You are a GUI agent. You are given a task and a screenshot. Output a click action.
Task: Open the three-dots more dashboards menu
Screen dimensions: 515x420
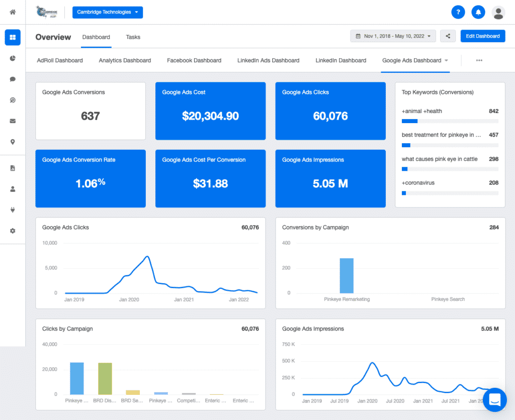coord(479,60)
